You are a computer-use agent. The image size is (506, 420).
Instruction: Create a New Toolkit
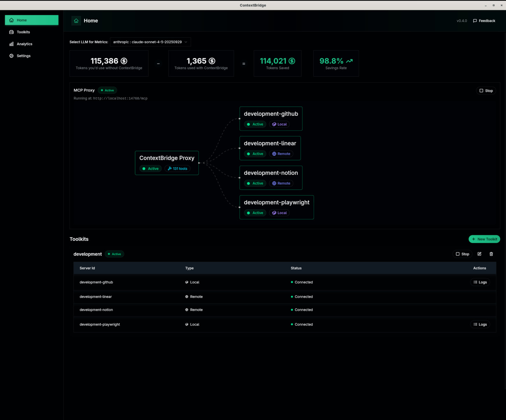coord(484,239)
